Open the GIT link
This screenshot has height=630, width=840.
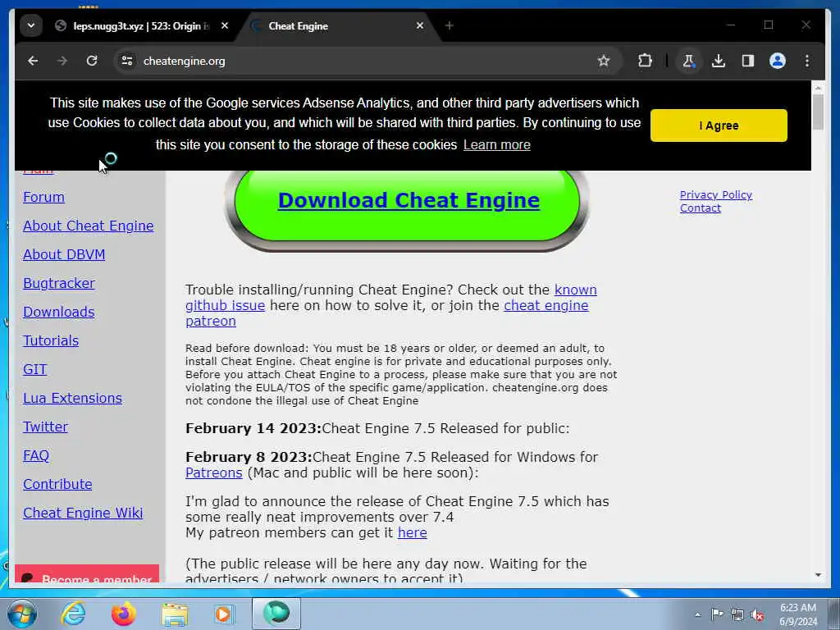(x=35, y=369)
